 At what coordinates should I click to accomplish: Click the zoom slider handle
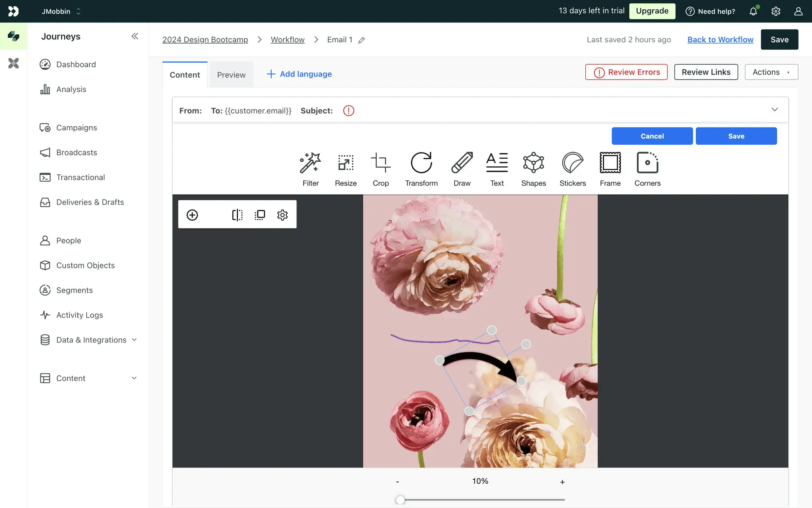point(400,500)
